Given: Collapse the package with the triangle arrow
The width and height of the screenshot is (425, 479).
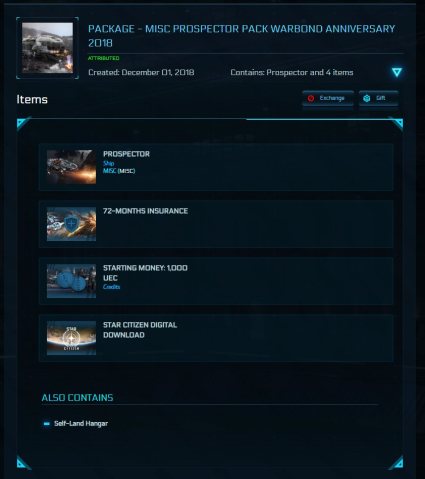Looking at the screenshot, I should point(397,72).
